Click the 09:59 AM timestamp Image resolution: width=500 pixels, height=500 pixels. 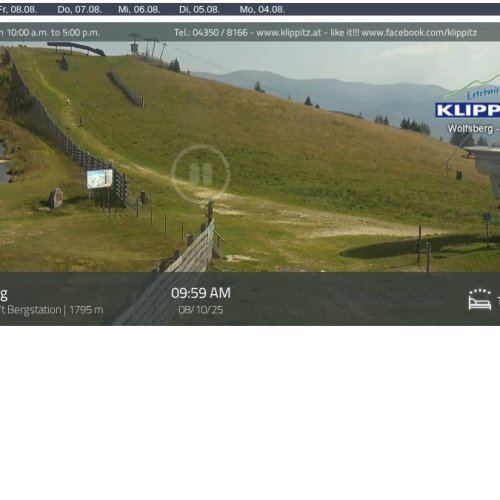[201, 293]
